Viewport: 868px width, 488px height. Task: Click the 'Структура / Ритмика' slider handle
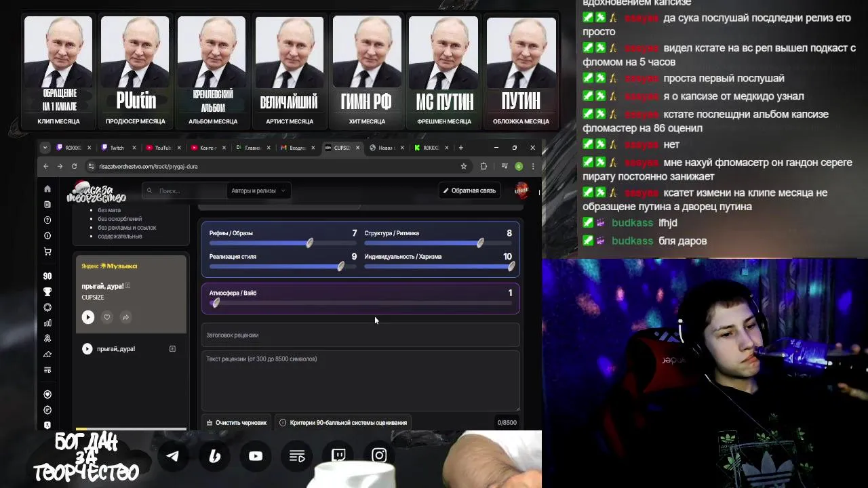[481, 243]
